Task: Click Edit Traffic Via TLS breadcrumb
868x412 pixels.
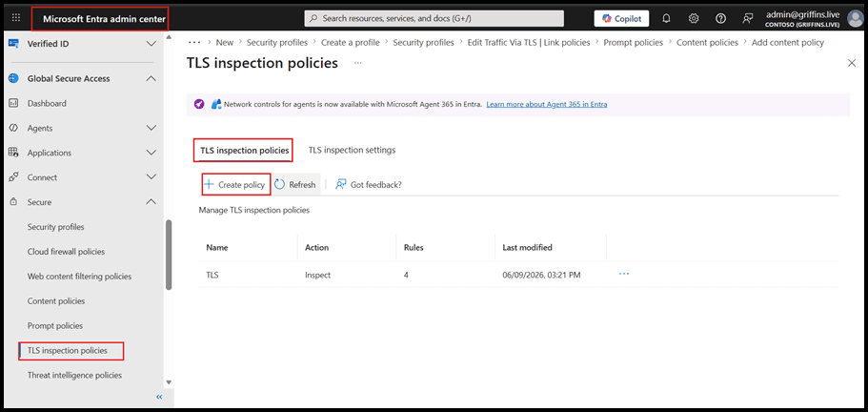Action: [529, 42]
